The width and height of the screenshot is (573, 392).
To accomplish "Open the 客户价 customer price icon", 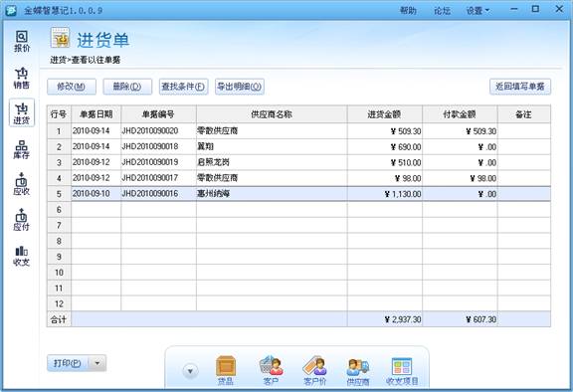I will 314,370.
